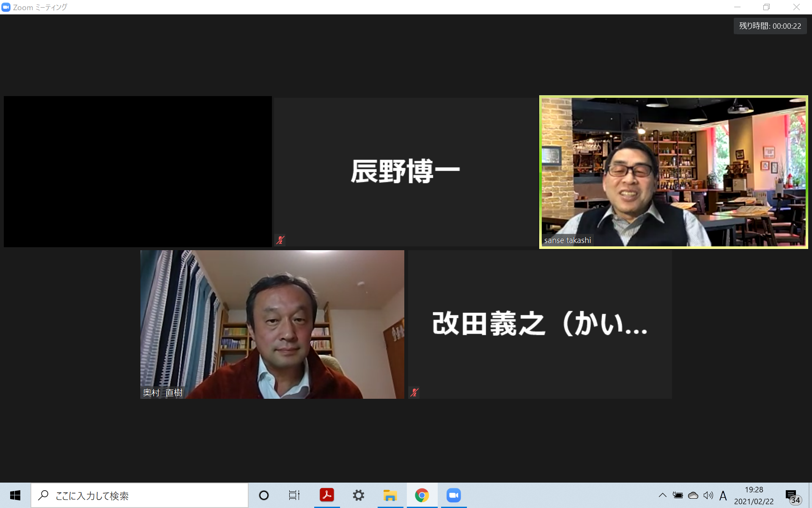Minimize the Zoom meeting window
Screen dimensions: 812x508
[x=737, y=7]
